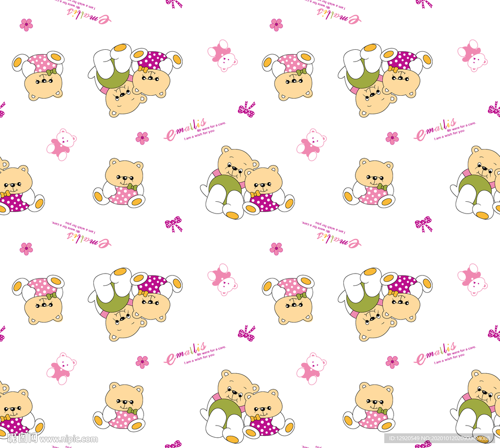Screen dimensions: 500x448
Task: Click the upside-down pink teddy icon, upper right edge
Action: tap(472, 56)
